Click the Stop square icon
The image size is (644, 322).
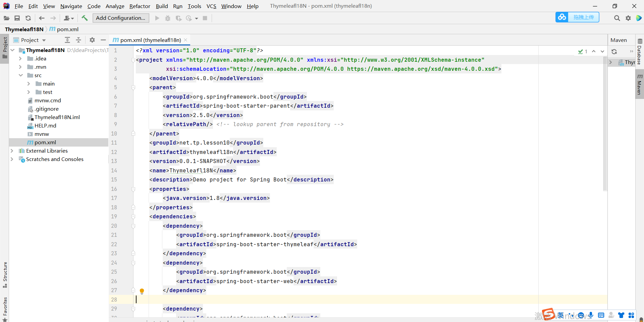point(205,18)
